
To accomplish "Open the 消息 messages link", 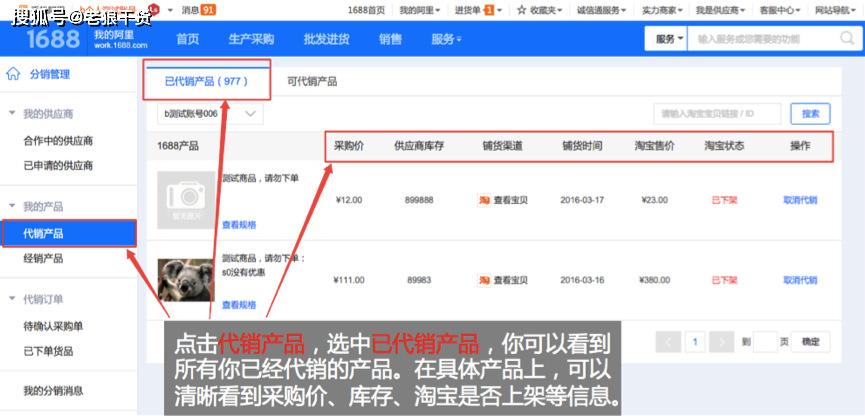I will [x=190, y=10].
